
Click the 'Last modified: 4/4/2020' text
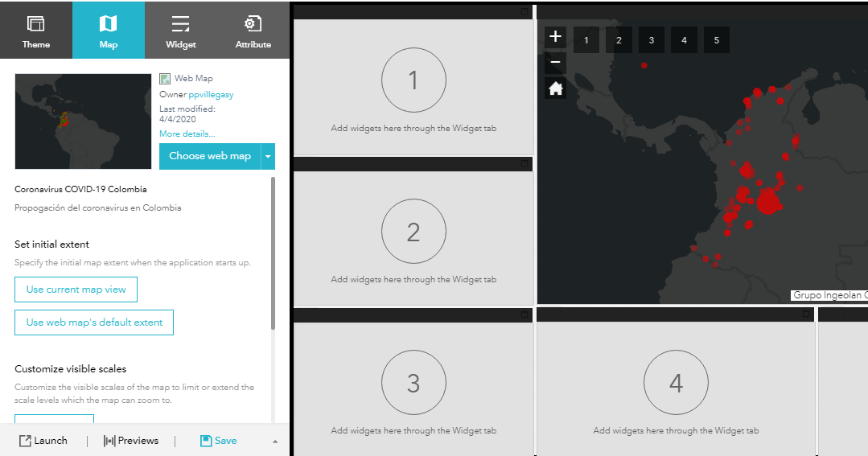pyautogui.click(x=187, y=114)
